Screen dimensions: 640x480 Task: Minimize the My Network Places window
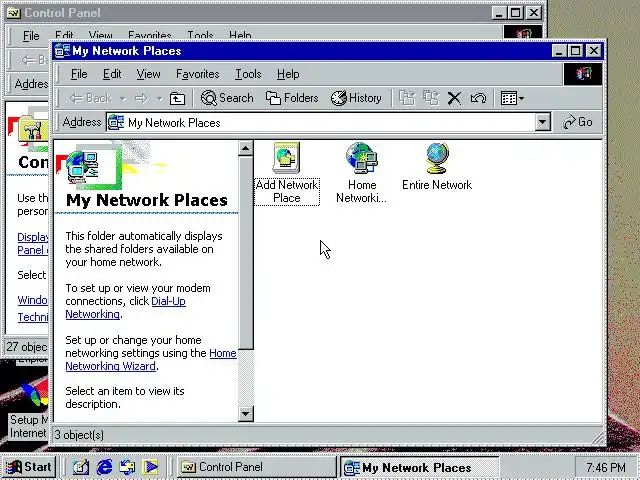559,51
